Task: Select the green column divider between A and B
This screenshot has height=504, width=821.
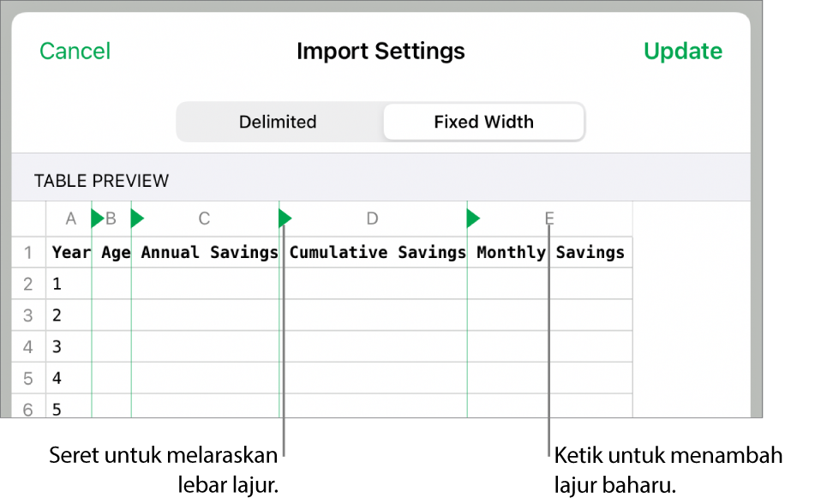Action: [x=94, y=219]
